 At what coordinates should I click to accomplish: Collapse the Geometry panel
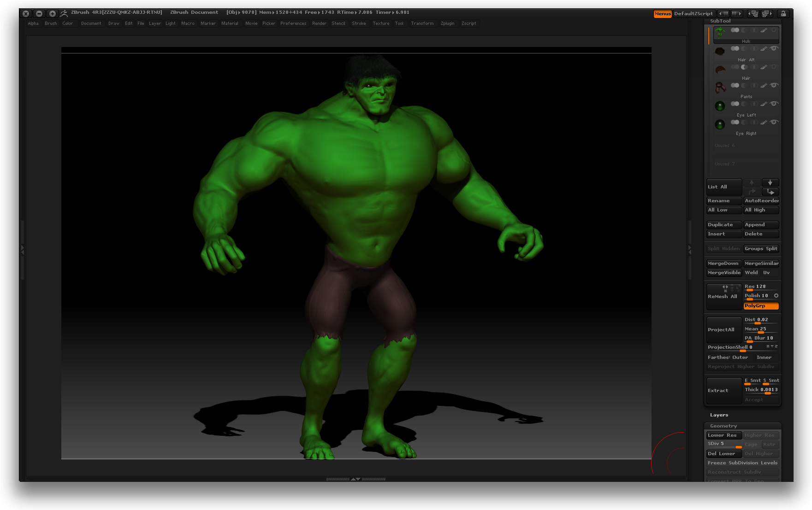pyautogui.click(x=723, y=426)
